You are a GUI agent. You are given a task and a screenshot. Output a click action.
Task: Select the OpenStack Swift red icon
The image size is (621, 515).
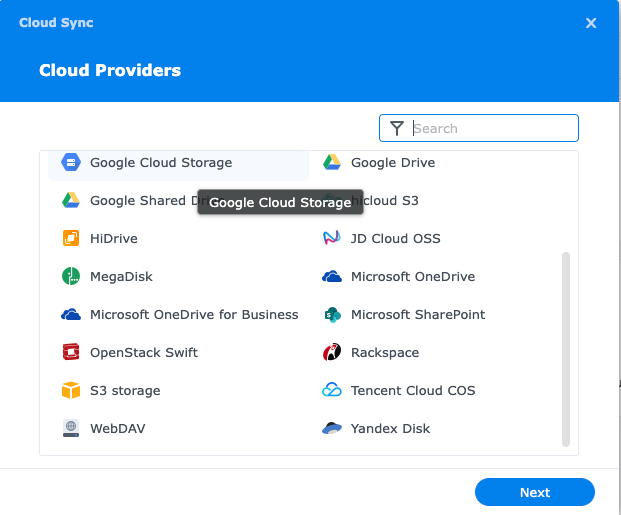[71, 353]
